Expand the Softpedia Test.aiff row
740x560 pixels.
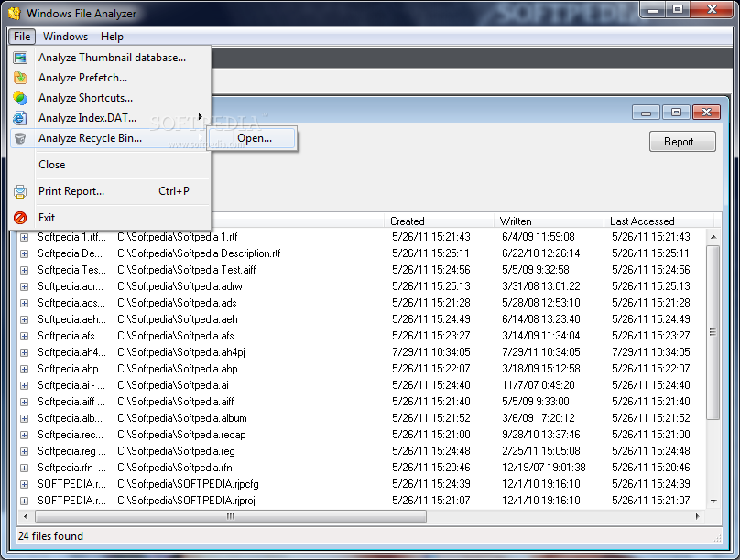(x=24, y=270)
